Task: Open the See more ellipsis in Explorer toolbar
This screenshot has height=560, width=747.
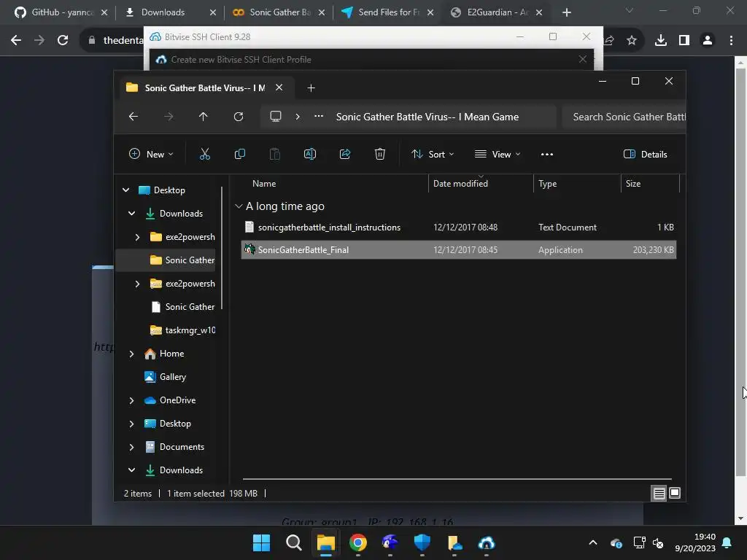Action: 547,155
